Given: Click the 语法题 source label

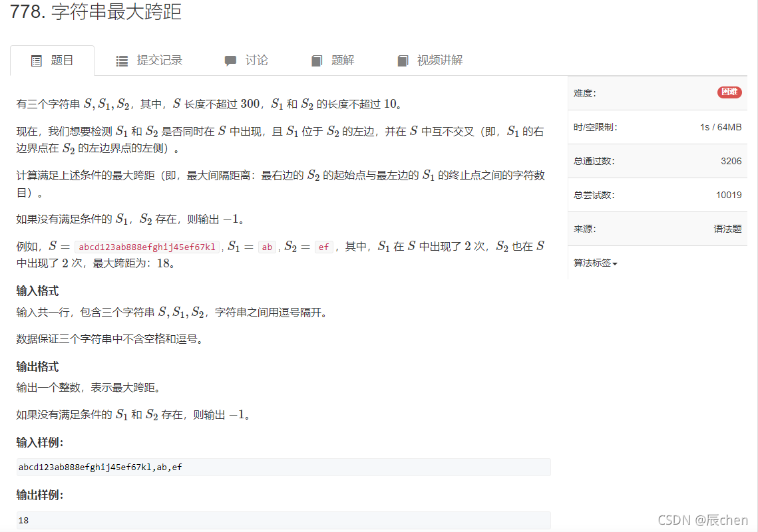Looking at the screenshot, I should tap(728, 229).
